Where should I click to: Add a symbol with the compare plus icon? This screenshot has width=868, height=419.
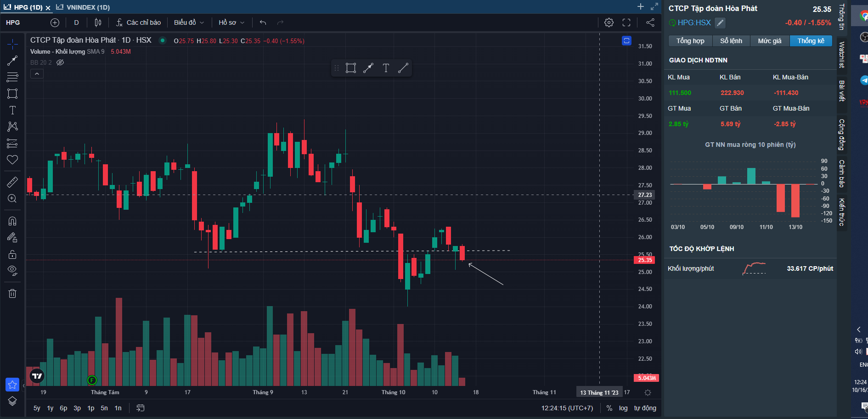pyautogui.click(x=55, y=22)
